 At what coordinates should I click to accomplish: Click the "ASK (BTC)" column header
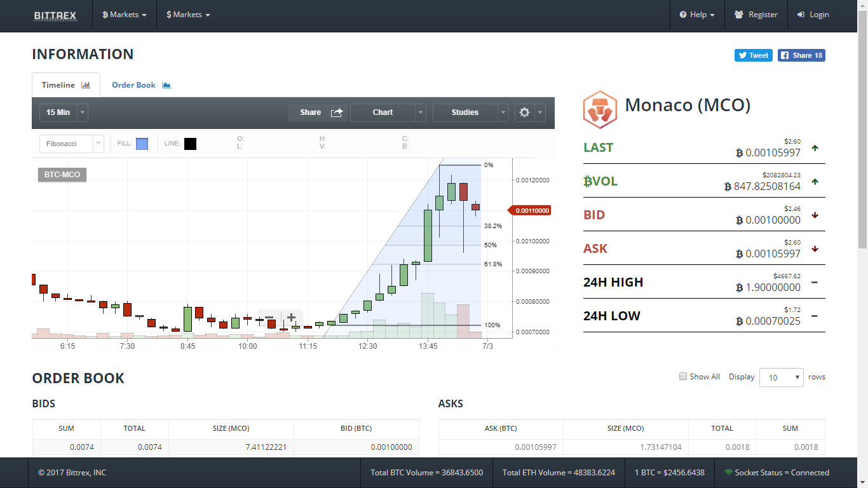[501, 428]
